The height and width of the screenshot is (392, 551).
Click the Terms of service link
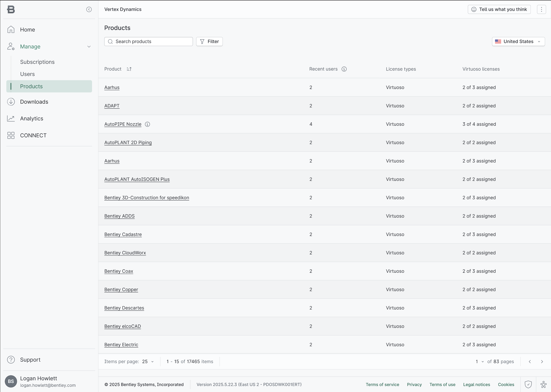382,384
